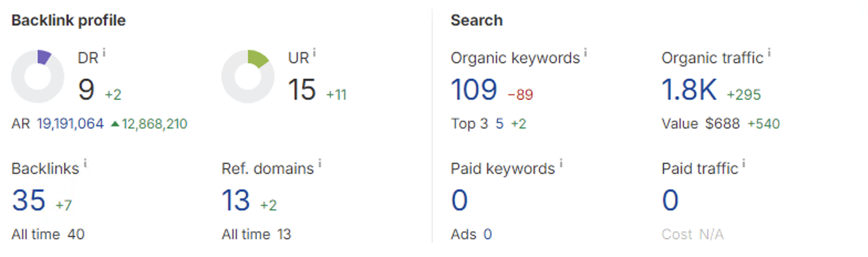This screenshot has height=257, width=868.
Task: Open the 1.8K organic traffic value
Action: (689, 89)
